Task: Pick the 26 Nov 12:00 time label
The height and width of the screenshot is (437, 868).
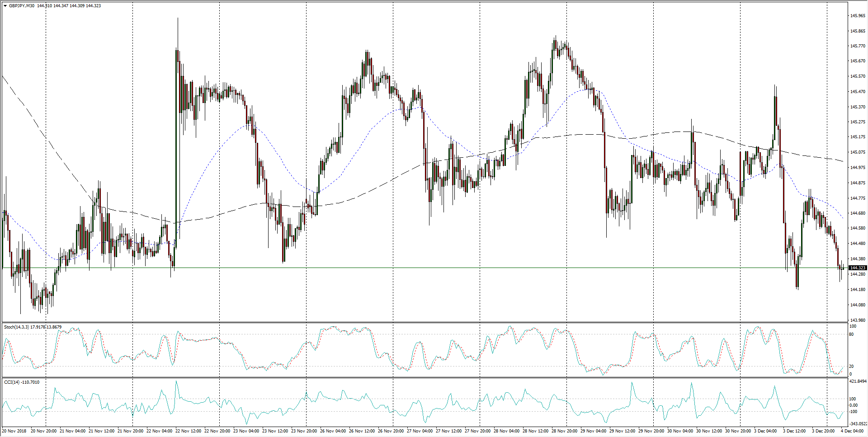Action: (363, 431)
